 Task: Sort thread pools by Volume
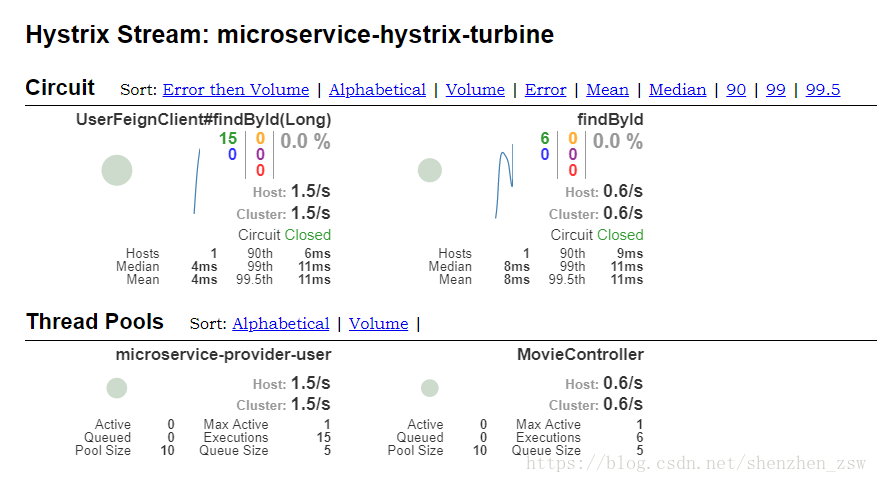[379, 324]
